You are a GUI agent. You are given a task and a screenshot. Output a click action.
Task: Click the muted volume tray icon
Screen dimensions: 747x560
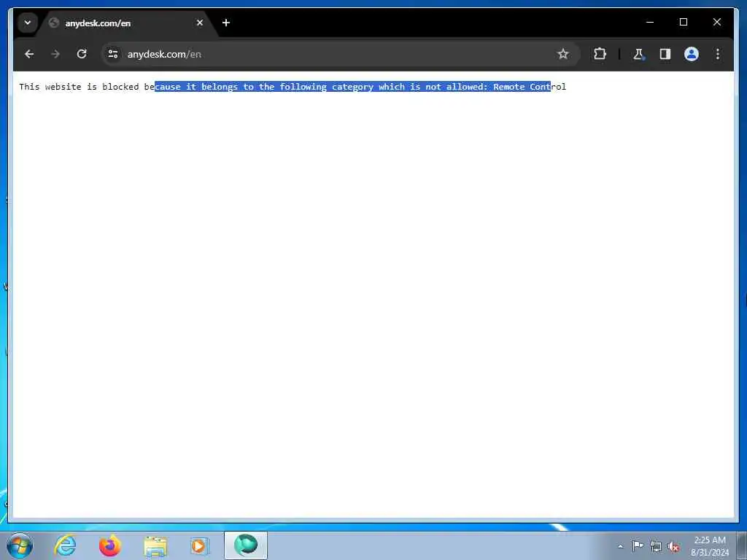tap(673, 547)
